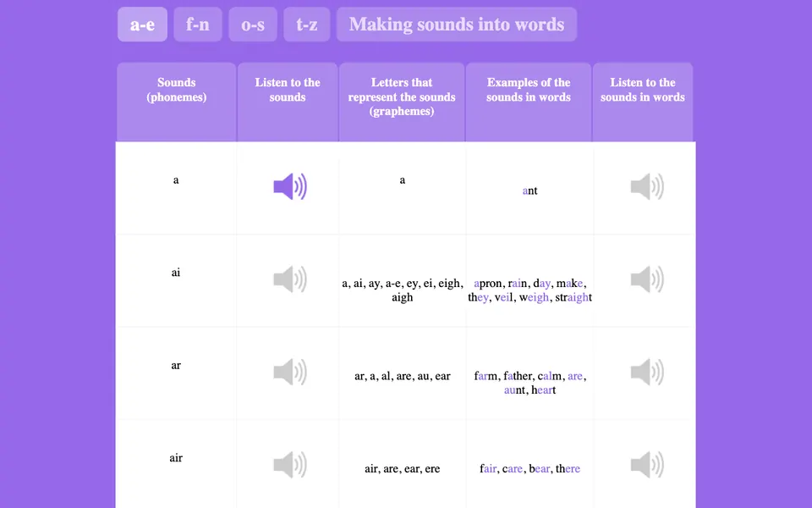Play the 'ar' phoneme sound
This screenshot has width=812, height=508.
click(x=290, y=372)
